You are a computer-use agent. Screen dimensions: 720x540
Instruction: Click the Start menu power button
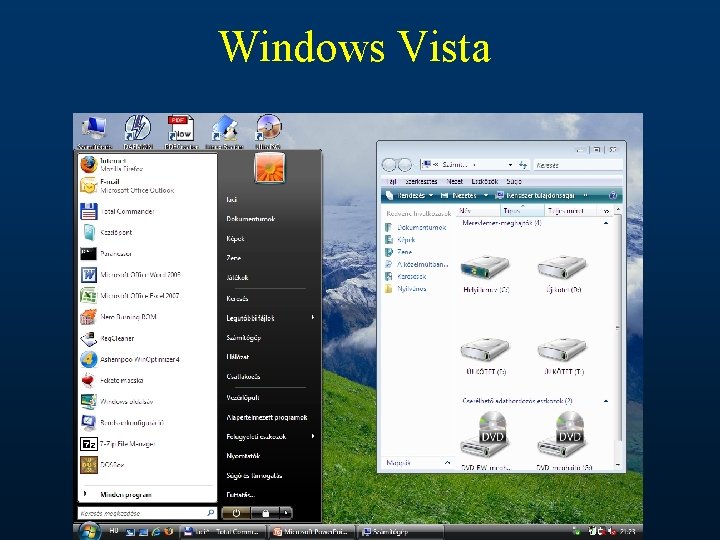(x=236, y=513)
